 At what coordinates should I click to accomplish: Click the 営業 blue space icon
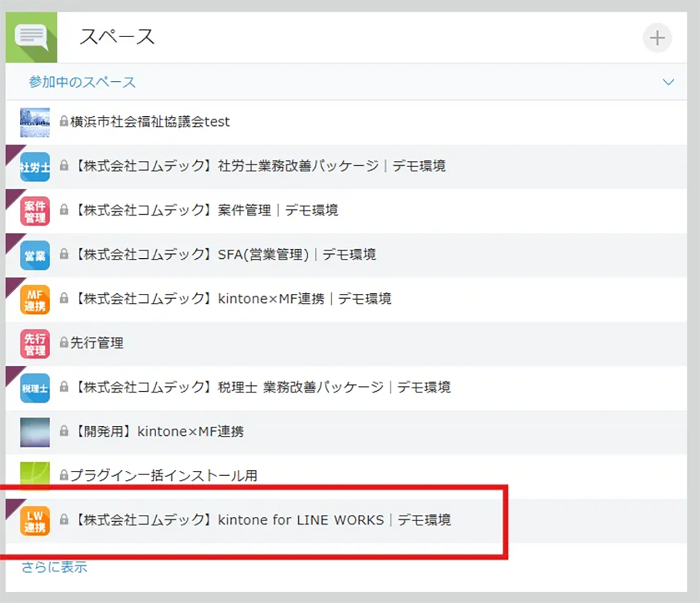(x=35, y=255)
